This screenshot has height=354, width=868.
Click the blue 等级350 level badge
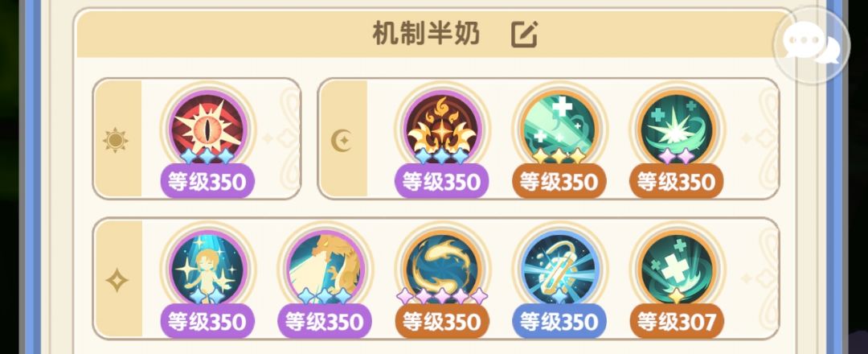[559, 321]
